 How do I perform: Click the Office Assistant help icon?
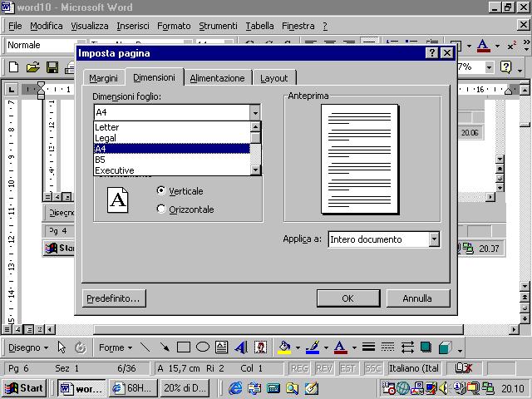[505, 67]
